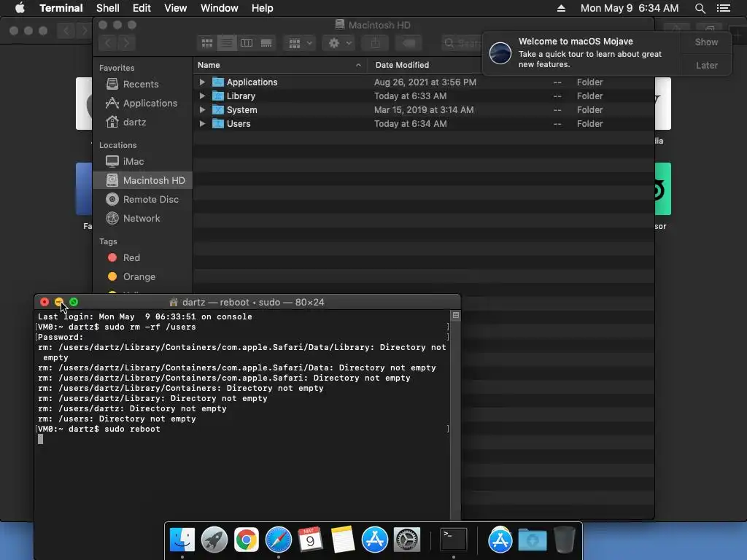Click Finder share button
Image resolution: width=747 pixels, height=560 pixels.
pyautogui.click(x=375, y=43)
